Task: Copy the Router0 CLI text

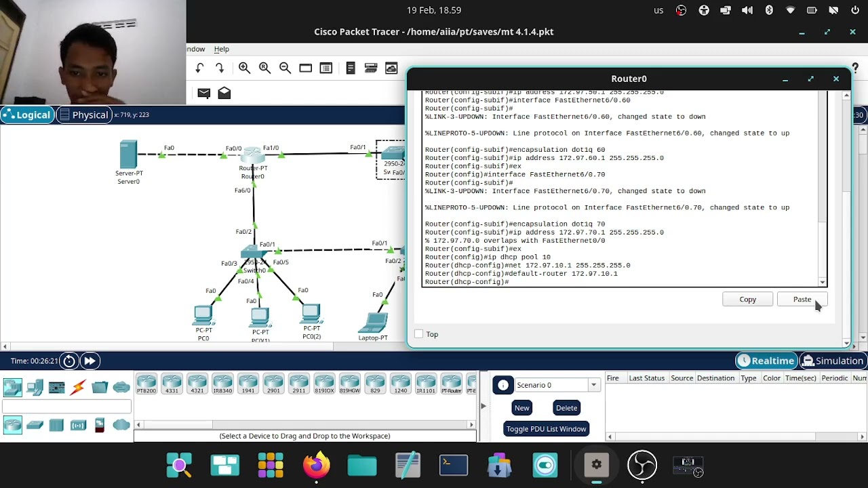Action: click(x=747, y=299)
